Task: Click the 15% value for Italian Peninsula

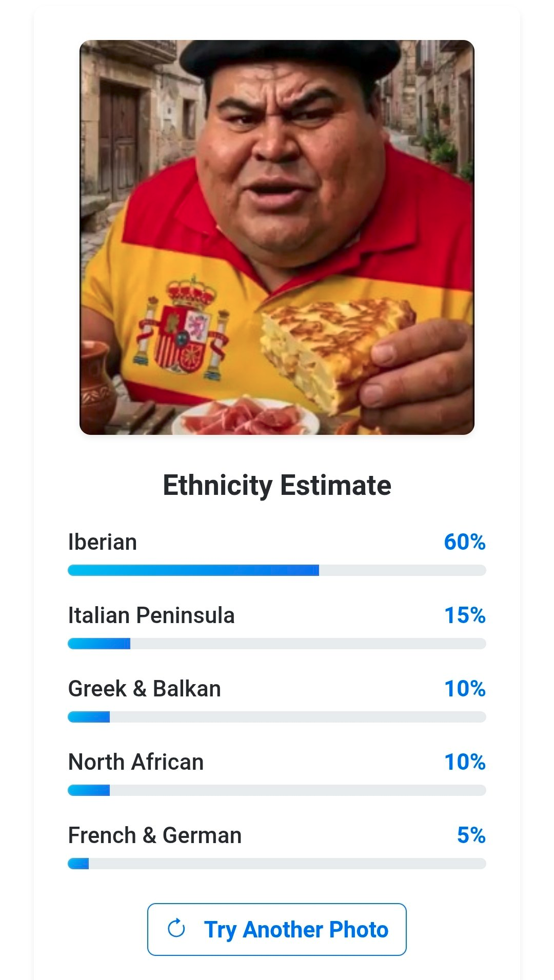Action: pos(465,615)
